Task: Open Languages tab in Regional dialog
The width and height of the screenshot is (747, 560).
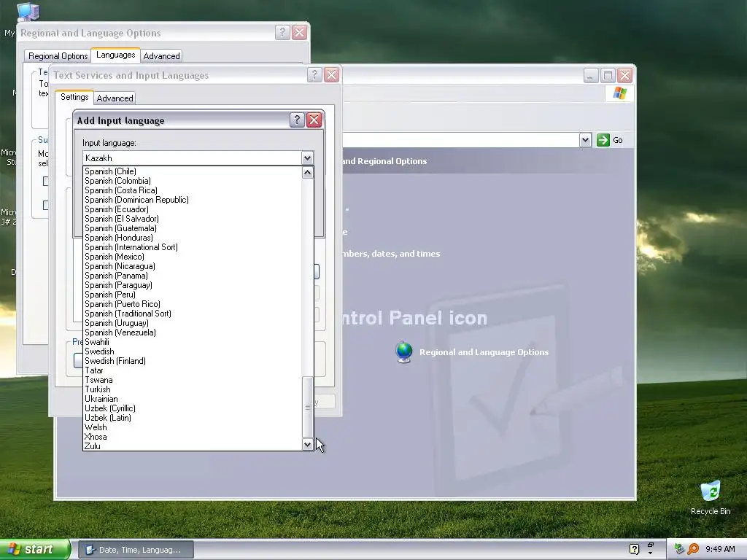Action: (x=116, y=55)
